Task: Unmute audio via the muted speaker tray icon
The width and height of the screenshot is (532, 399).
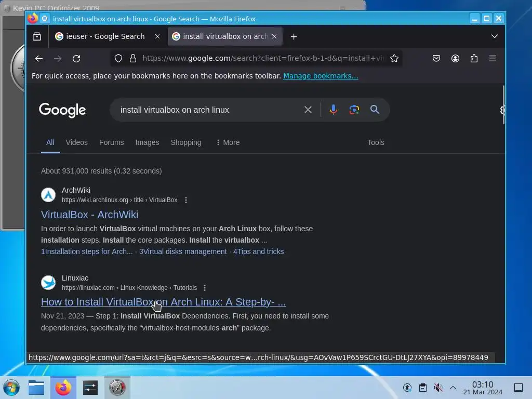Action: point(438,388)
